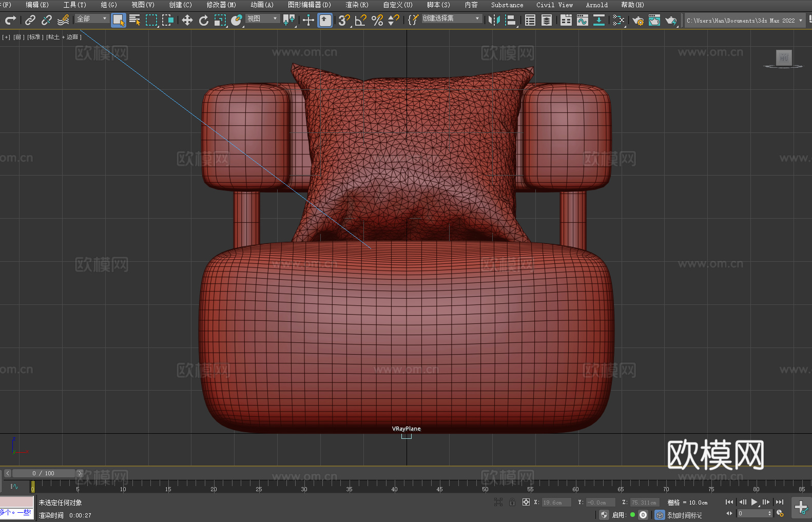Screen dimensions: 812x522
Task: Open the 创建选择集 named selection dropdown
Action: tap(452, 18)
